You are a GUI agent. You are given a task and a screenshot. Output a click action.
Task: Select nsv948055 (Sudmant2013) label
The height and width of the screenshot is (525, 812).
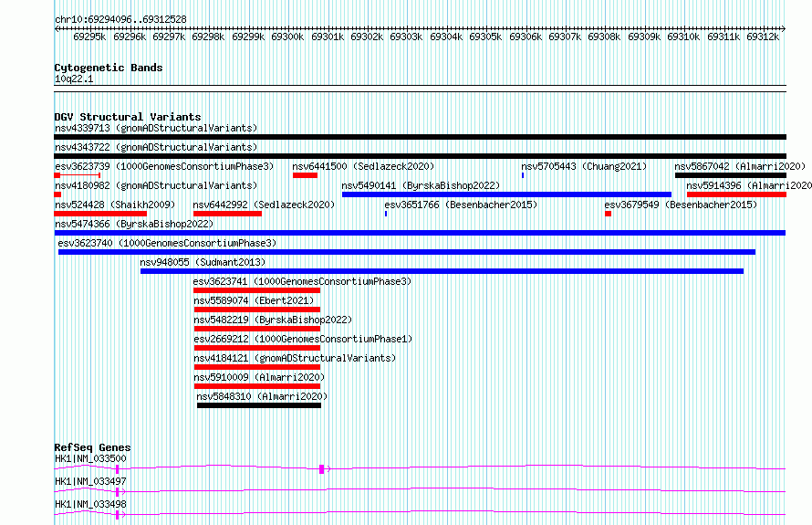pos(203,262)
